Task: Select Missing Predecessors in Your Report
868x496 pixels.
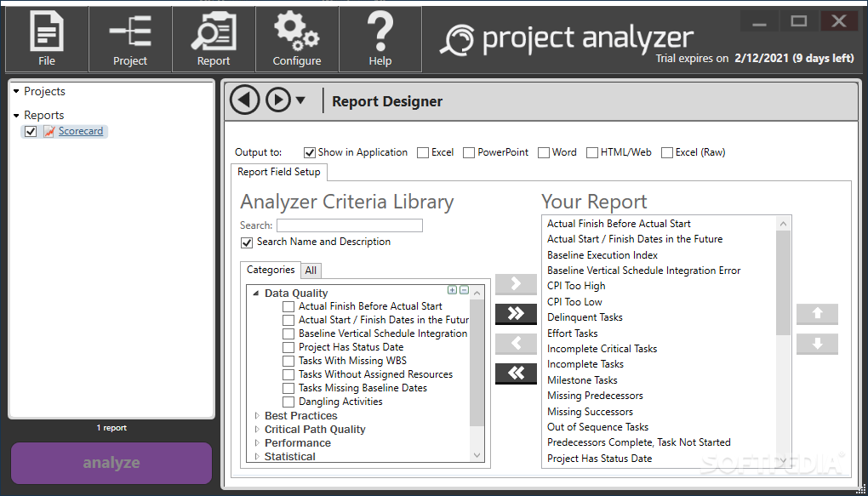Action: [x=595, y=396]
